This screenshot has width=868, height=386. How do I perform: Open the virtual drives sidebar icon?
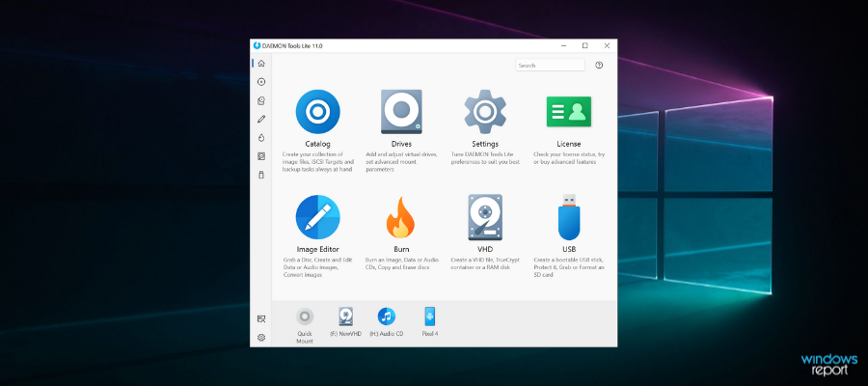coord(261,100)
